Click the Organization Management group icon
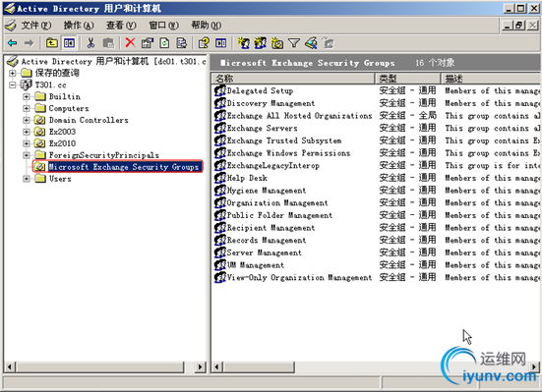542x392 pixels. [x=220, y=202]
